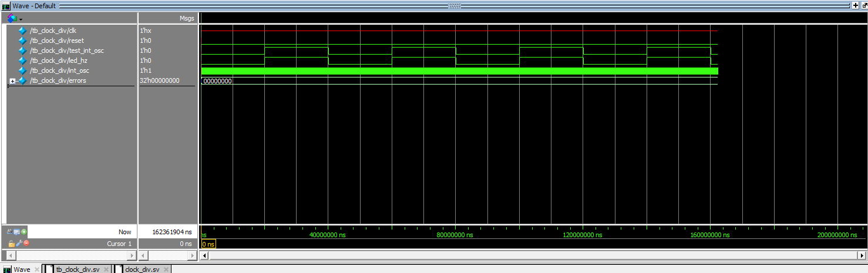Select the /tb_clock_div/clk signal
The image size is (868, 273).
[x=53, y=31]
